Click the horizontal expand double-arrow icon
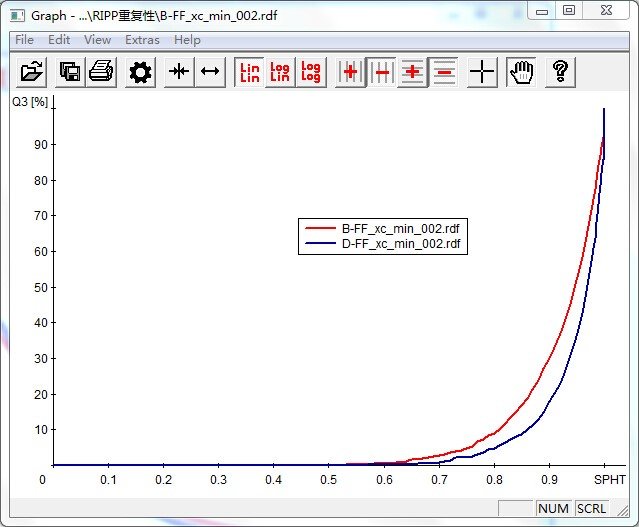639x527 pixels. coord(210,72)
